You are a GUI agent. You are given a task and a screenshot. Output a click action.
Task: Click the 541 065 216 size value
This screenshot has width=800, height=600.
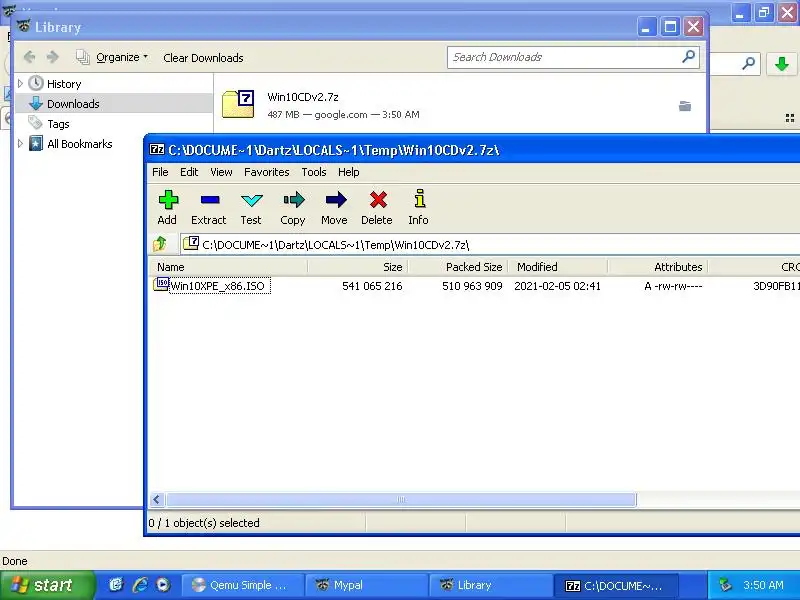[372, 286]
